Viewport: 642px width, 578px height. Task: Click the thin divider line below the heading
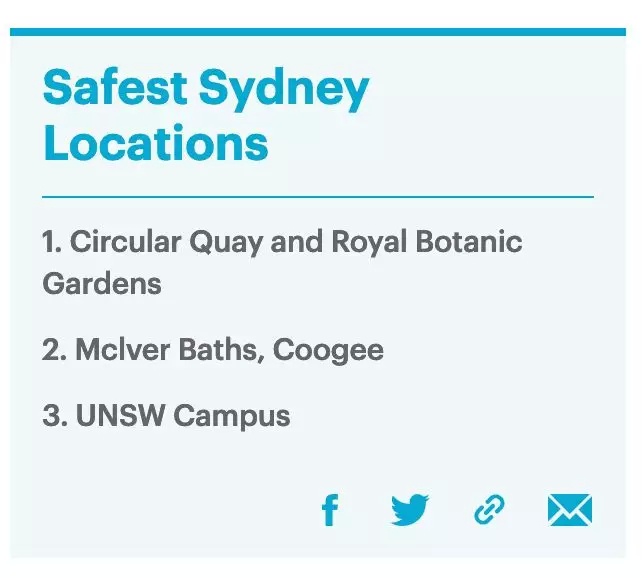coord(318,197)
